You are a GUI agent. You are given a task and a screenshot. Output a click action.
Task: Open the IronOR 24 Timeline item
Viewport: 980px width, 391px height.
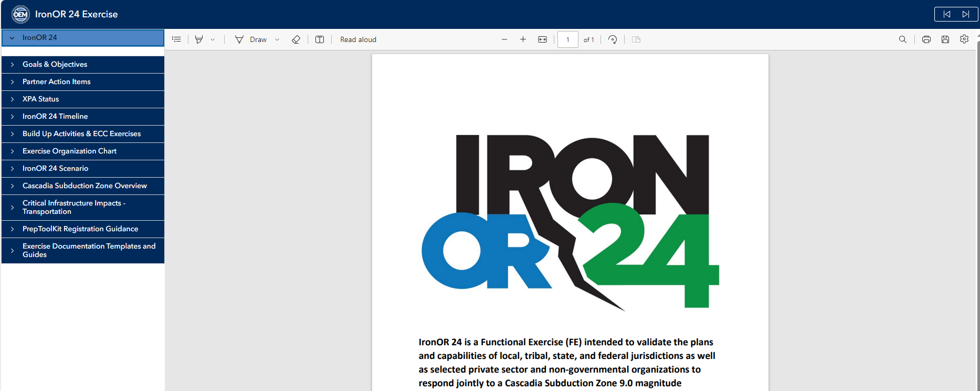click(x=55, y=116)
